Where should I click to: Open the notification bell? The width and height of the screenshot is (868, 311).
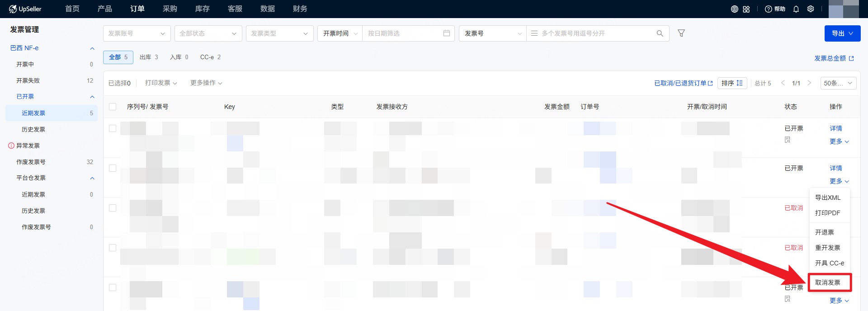(796, 9)
